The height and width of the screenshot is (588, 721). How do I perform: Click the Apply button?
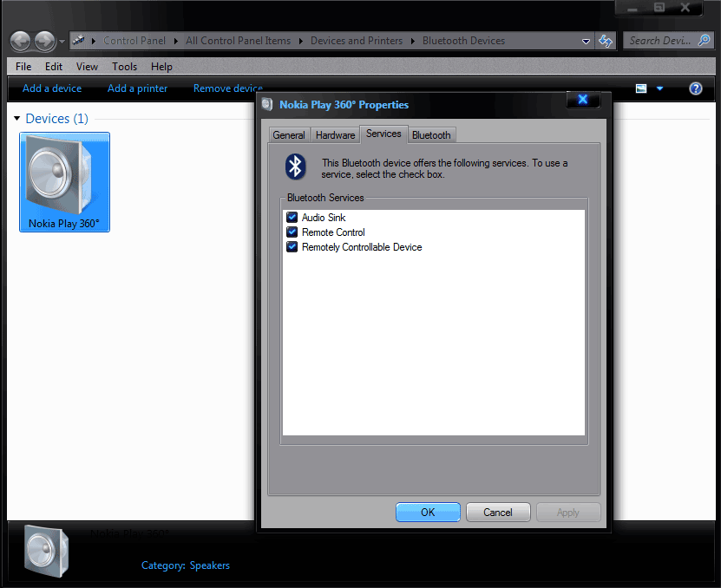(x=568, y=513)
